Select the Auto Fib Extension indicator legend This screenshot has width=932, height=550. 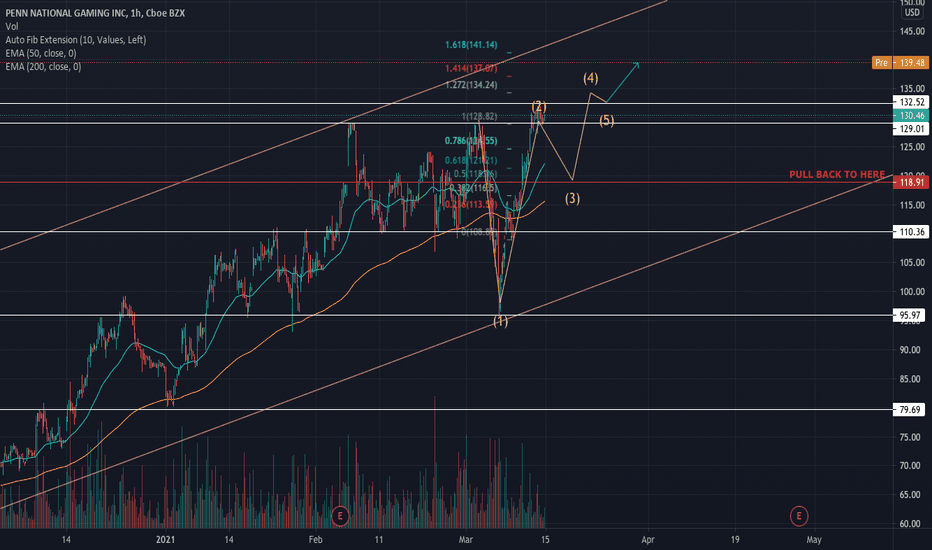pyautogui.click(x=75, y=40)
